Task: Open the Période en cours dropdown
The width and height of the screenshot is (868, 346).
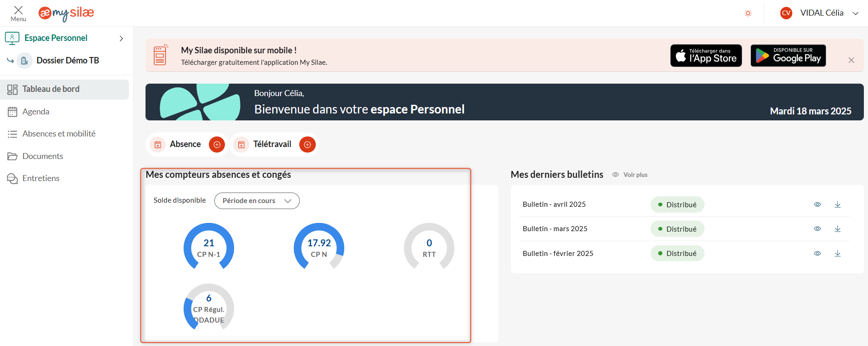Action: coord(257,201)
